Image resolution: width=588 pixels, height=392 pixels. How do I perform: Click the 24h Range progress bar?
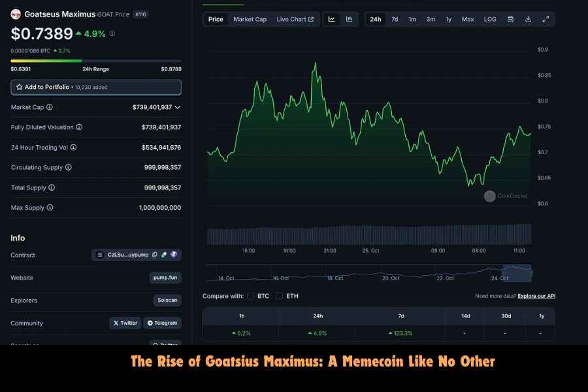point(96,61)
